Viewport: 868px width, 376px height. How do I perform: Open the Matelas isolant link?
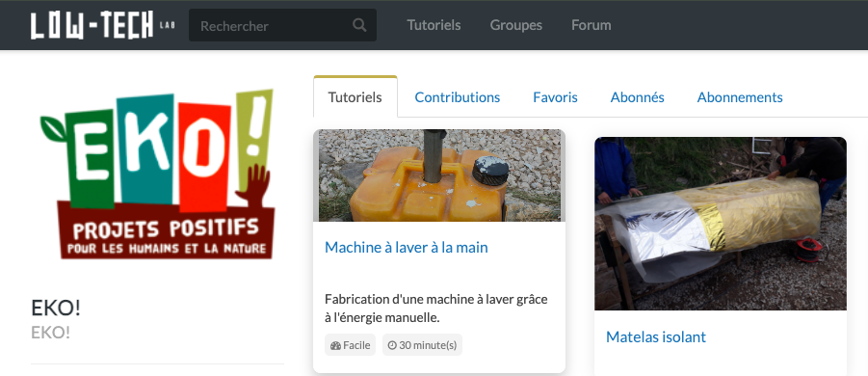pos(655,336)
